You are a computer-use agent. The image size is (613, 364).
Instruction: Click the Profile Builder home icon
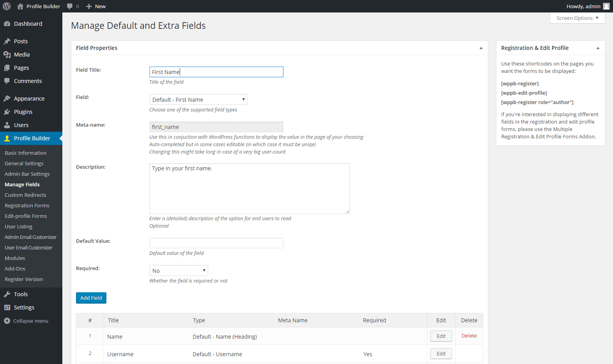20,6
